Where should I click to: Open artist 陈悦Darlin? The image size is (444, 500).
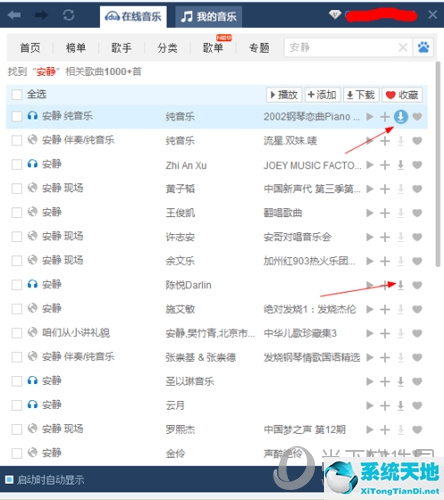pyautogui.click(x=188, y=285)
